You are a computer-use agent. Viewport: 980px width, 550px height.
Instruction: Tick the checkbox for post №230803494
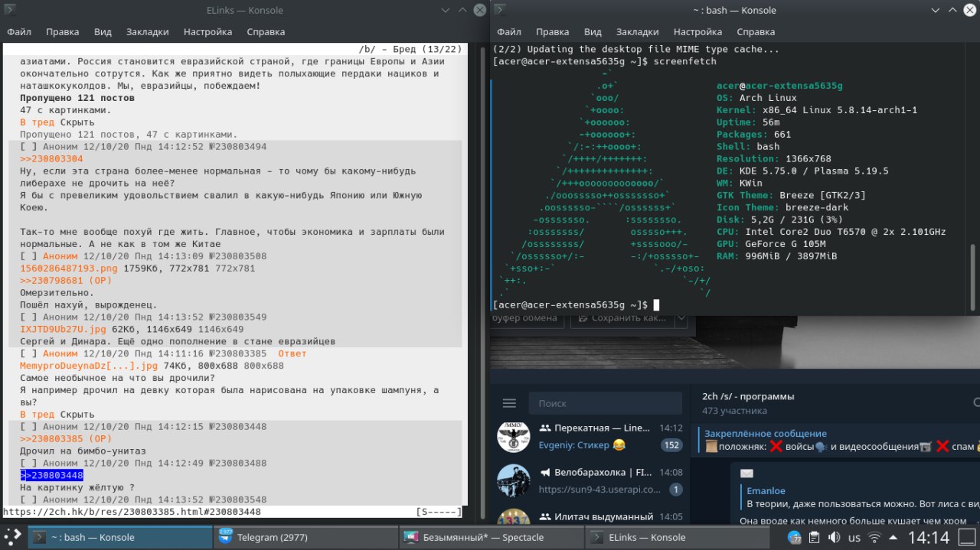pyautogui.click(x=28, y=146)
